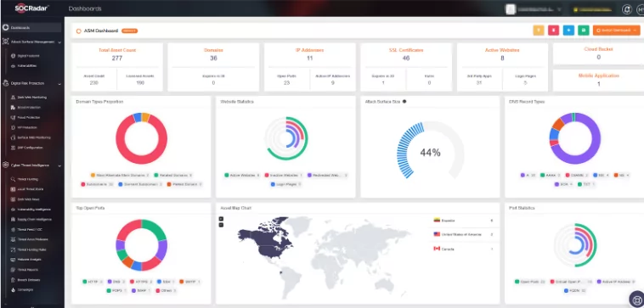Select United States of America in country list
The width and height of the screenshot is (644, 308).
click(x=463, y=234)
